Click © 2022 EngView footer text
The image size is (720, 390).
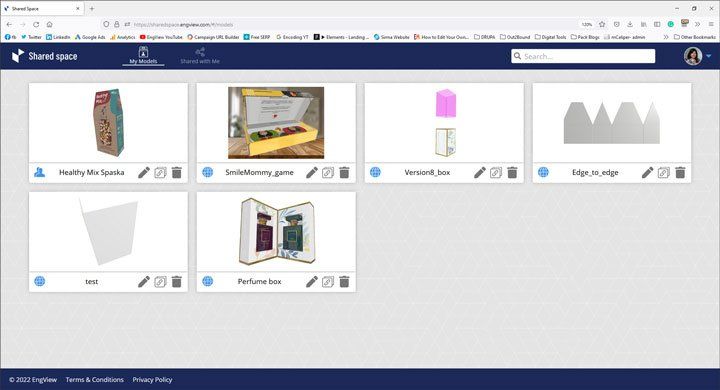click(33, 380)
